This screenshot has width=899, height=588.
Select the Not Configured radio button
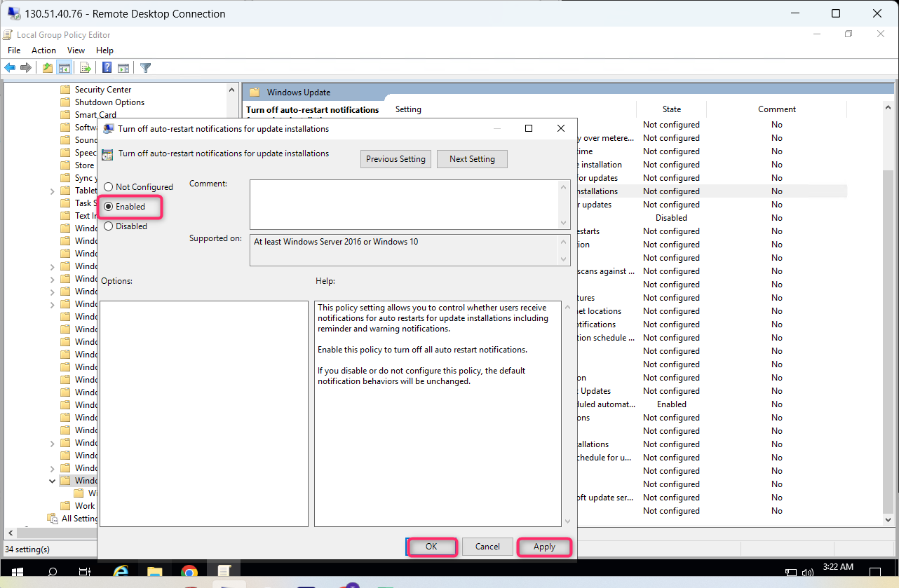(109, 186)
